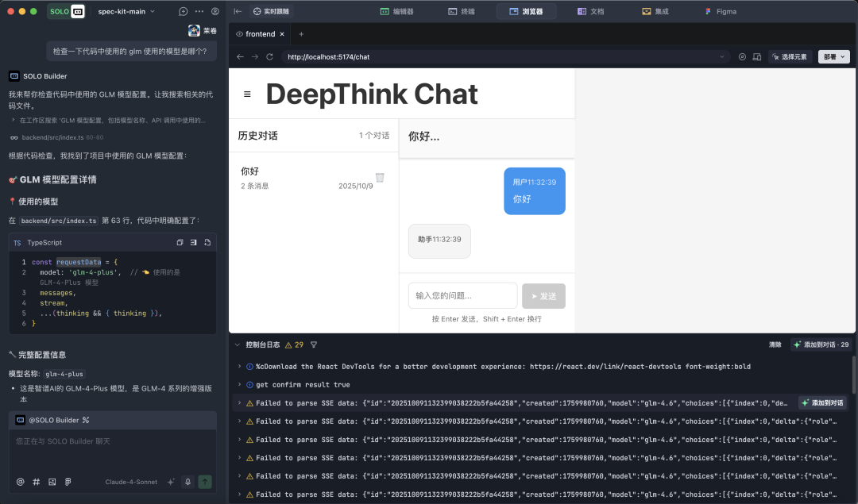The image size is (858, 504).
Task: Open the 文档 documents tab
Action: tap(591, 11)
